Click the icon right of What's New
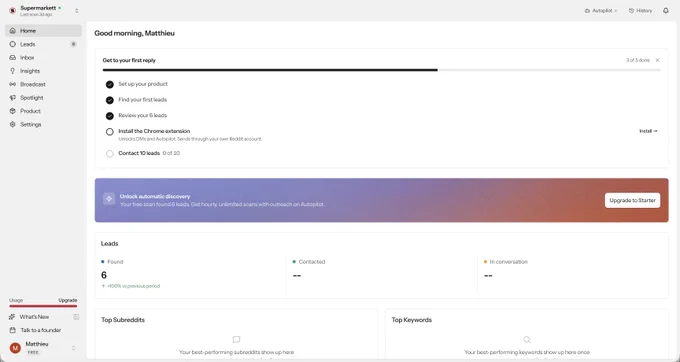 pos(76,317)
